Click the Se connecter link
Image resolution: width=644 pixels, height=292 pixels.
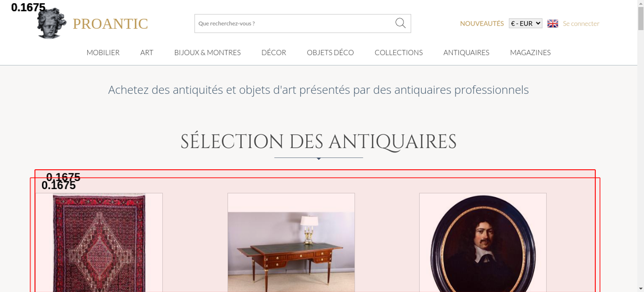pos(581,23)
